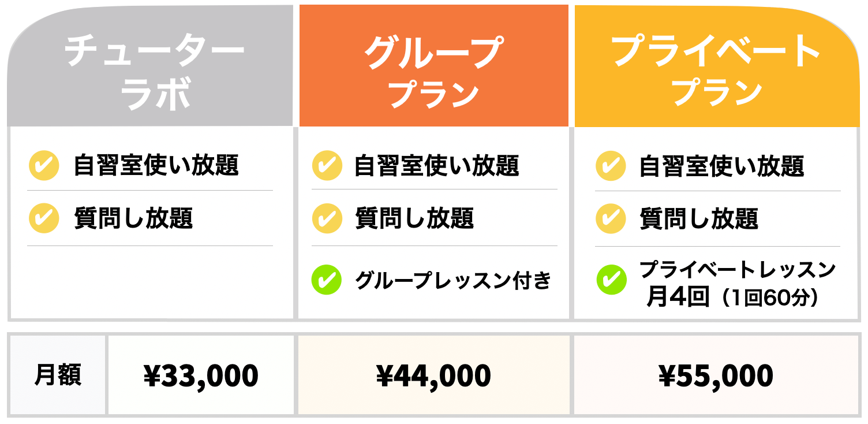Click yellow check icon beside チューターラボ 質問し放題

(44, 218)
